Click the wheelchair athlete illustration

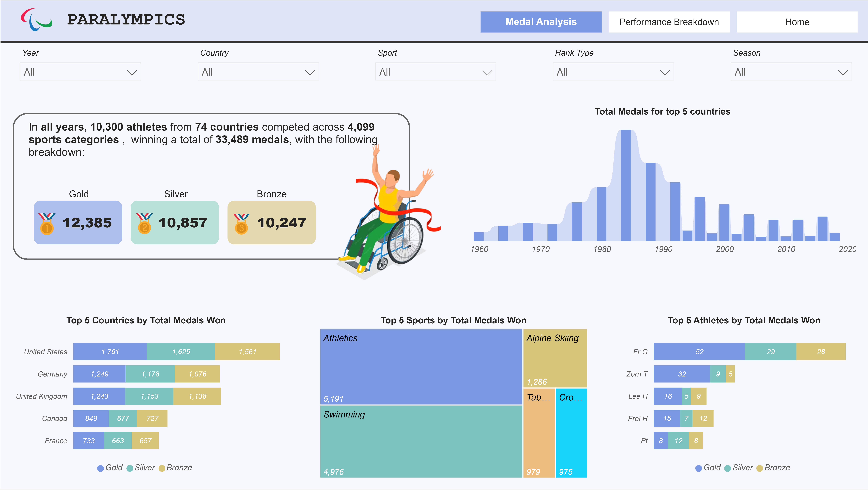tap(389, 212)
